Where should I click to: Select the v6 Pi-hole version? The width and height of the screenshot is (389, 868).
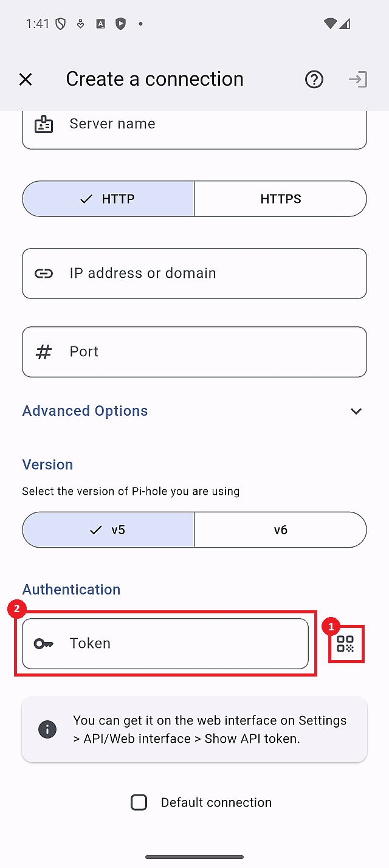click(x=280, y=529)
